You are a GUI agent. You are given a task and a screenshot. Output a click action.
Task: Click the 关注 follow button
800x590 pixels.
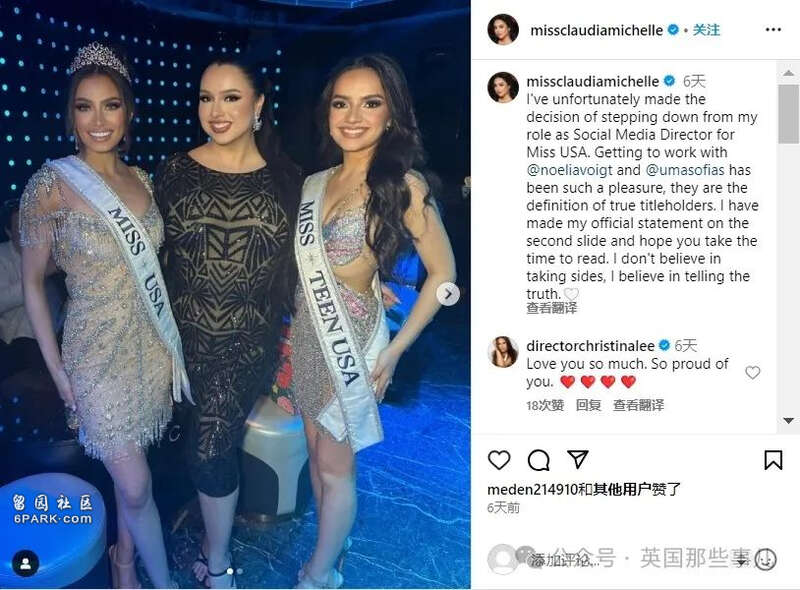(x=707, y=30)
